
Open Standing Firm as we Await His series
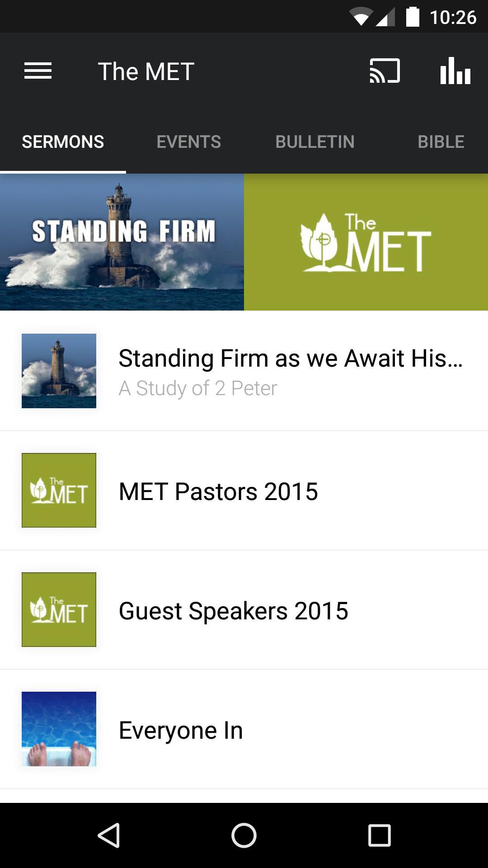[290, 371]
